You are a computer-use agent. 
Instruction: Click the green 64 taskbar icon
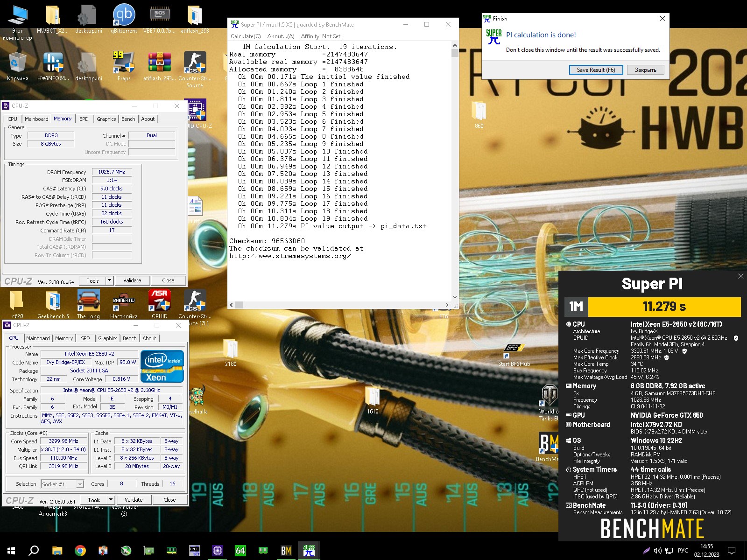(240, 551)
